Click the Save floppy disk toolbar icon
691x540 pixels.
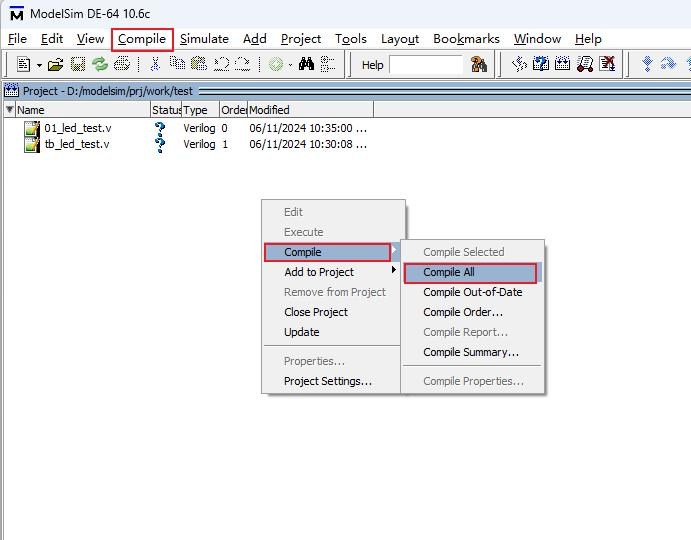[78, 64]
